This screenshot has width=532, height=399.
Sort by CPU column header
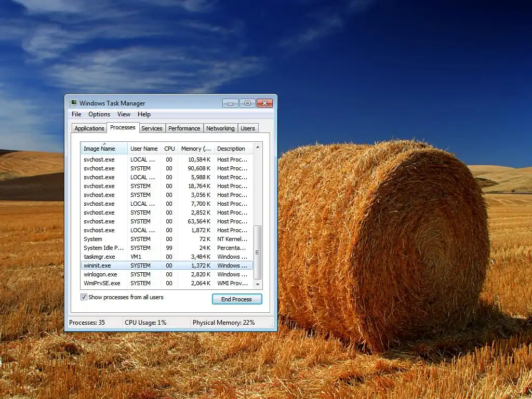click(x=169, y=149)
